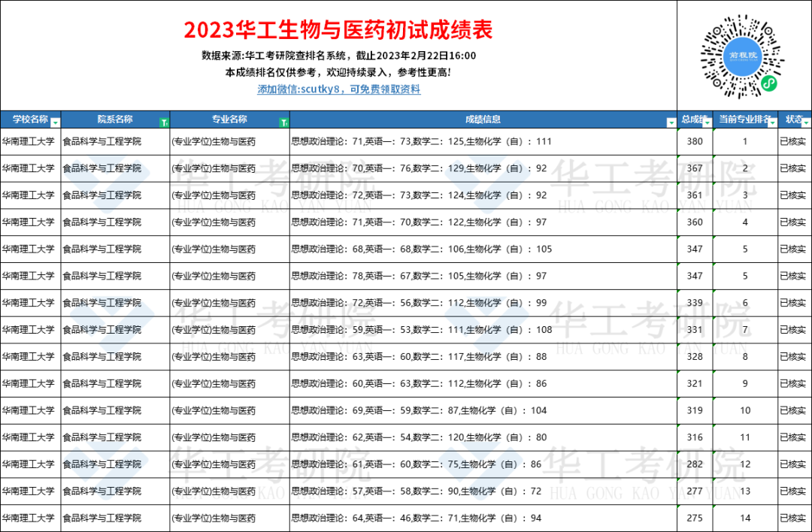This screenshot has width=812, height=532.
Task: Select the rank 1 cell
Action: [x=745, y=141]
